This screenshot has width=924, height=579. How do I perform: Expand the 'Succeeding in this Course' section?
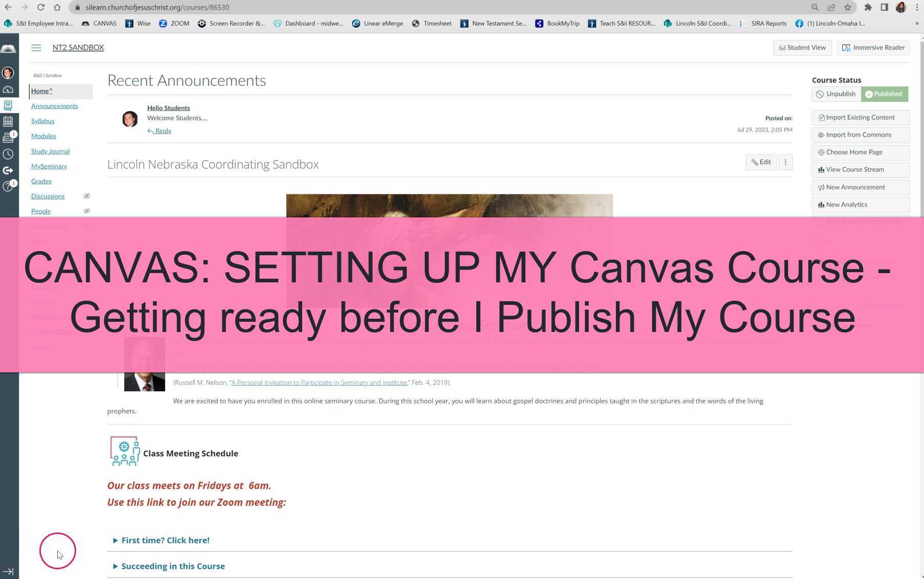point(173,566)
